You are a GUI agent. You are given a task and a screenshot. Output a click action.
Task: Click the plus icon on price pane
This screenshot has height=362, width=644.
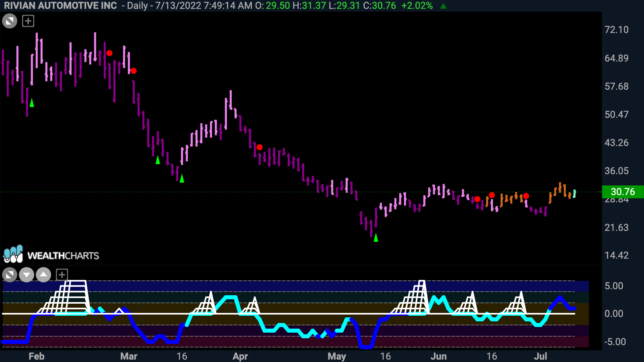click(x=28, y=21)
